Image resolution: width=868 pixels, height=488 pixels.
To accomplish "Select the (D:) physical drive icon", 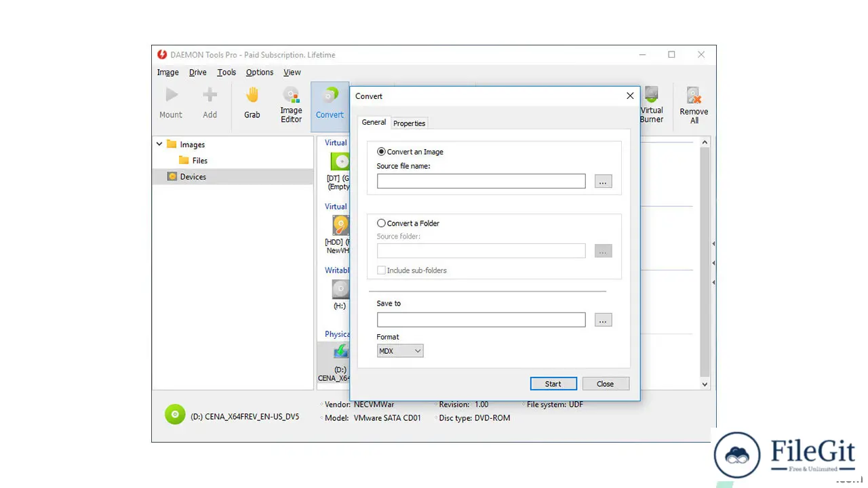I will 340,352.
